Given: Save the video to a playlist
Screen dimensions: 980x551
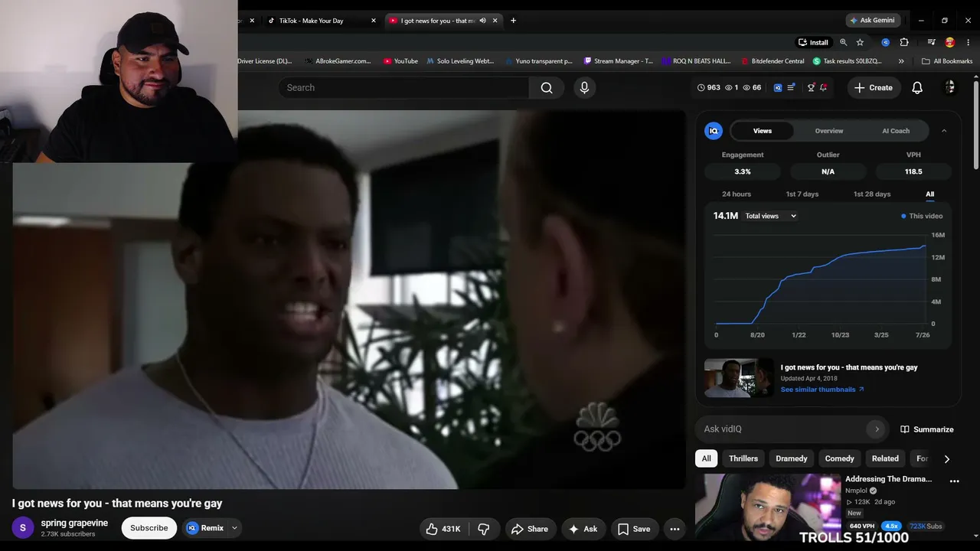Looking at the screenshot, I should (x=634, y=529).
